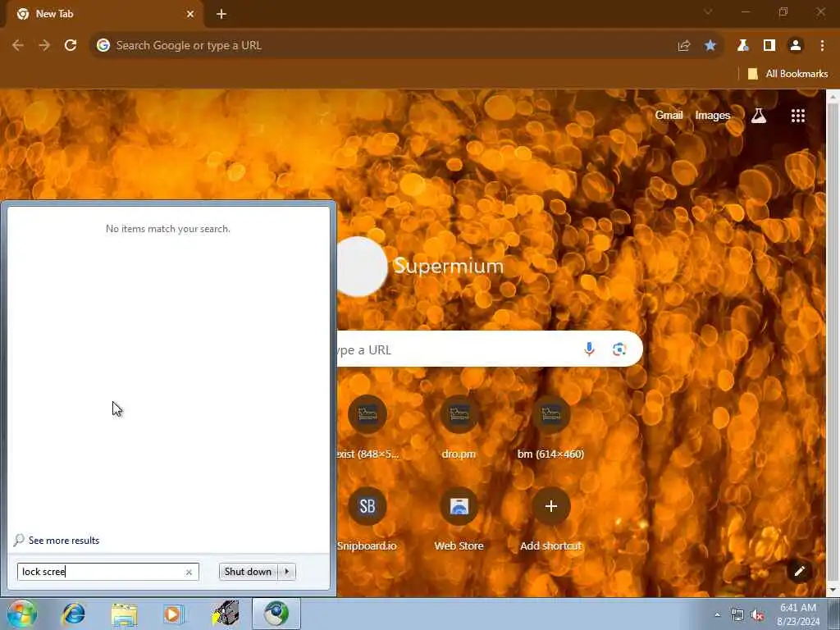Open the All Bookmarks folder

point(787,74)
